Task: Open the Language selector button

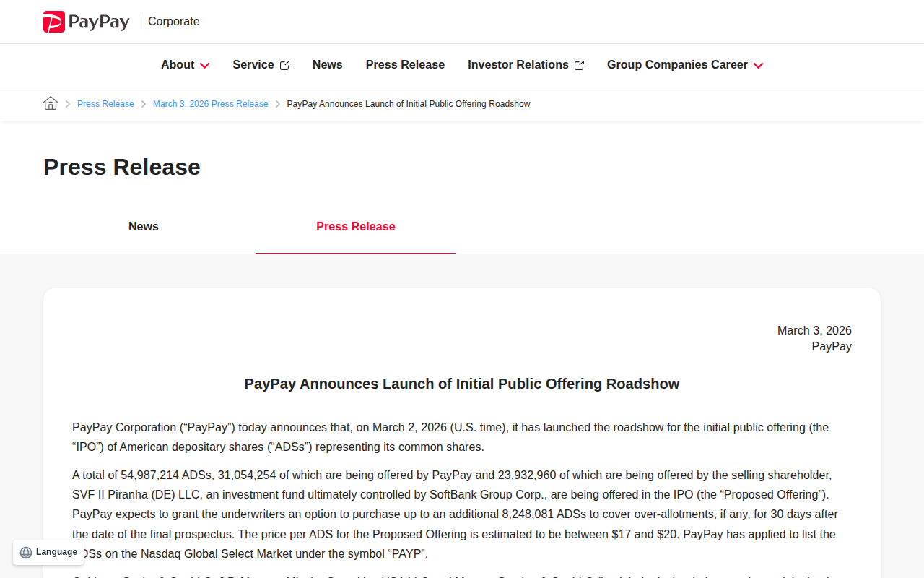Action: (x=48, y=553)
